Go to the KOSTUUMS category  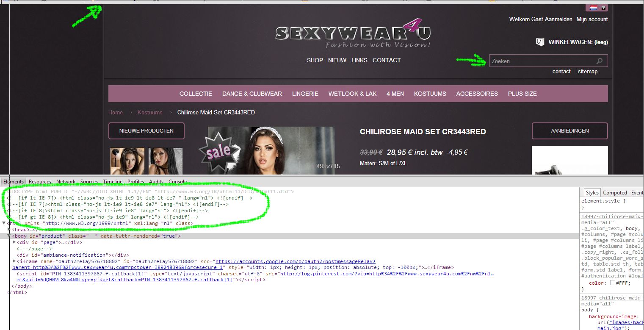(430, 94)
